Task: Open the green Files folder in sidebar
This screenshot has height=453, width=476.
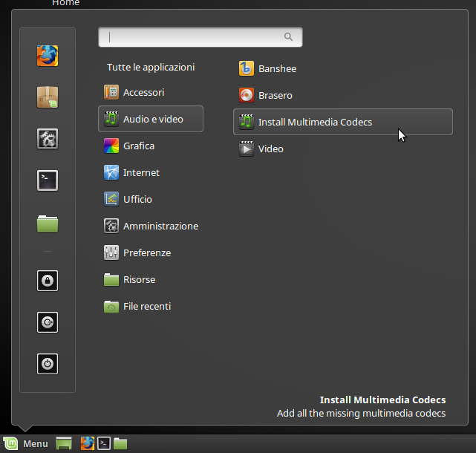Action: pos(48,222)
